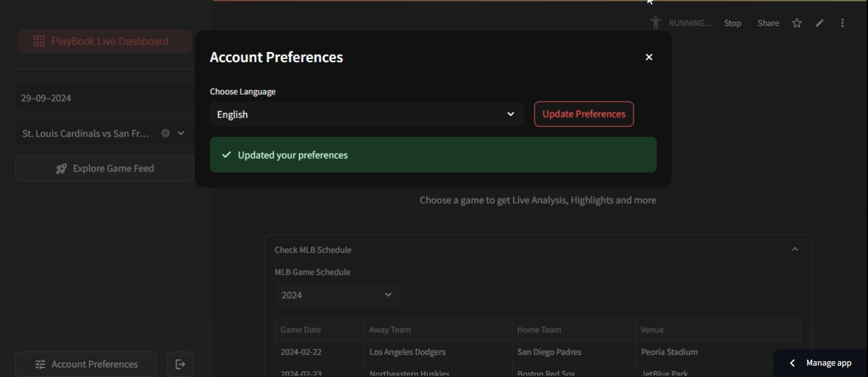Image resolution: width=868 pixels, height=377 pixels.
Task: Close the Account Preferences dialog
Action: coord(649,57)
